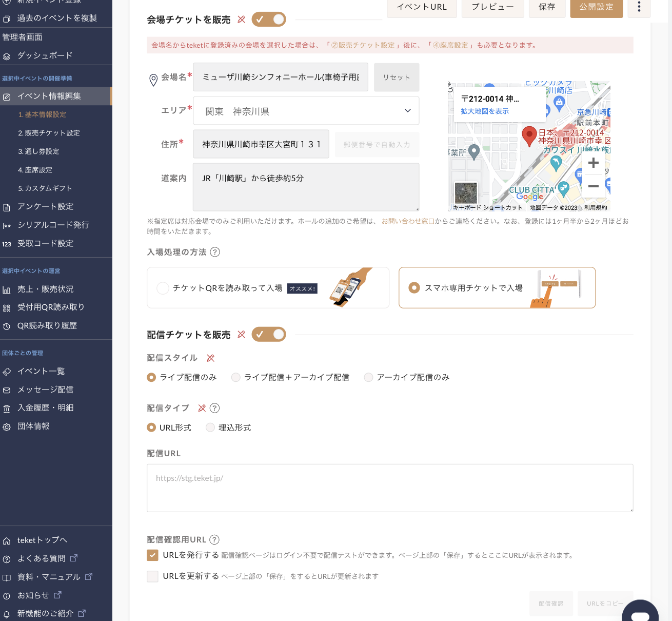The width and height of the screenshot is (672, 621).
Task: Select the アーカイブ配信のみ radio option
Action: pos(368,377)
